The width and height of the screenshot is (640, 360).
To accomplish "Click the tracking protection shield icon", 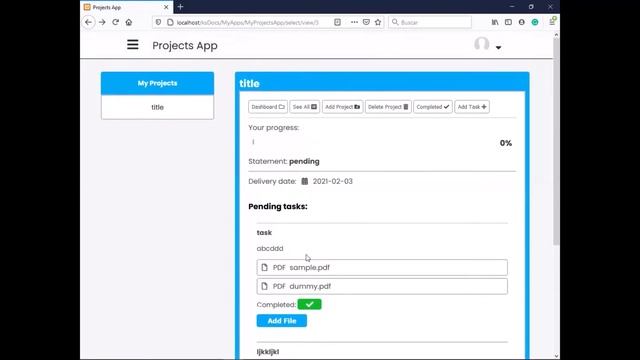I will (158, 22).
